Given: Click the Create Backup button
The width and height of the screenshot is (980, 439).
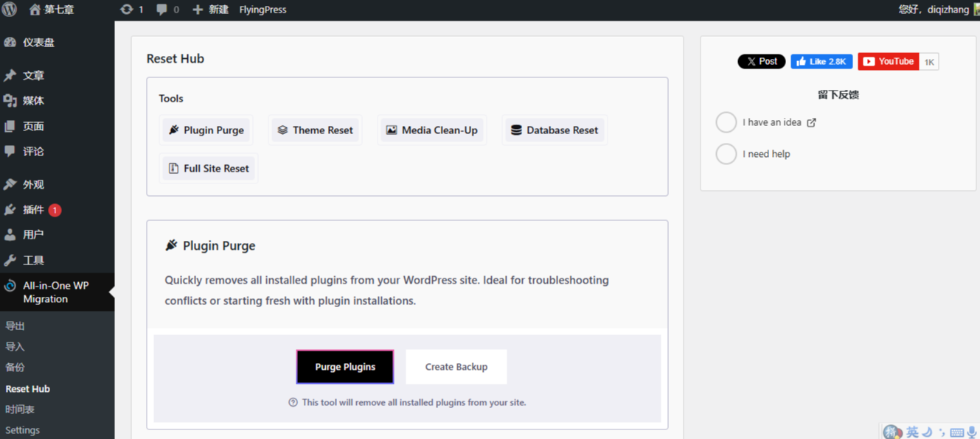Looking at the screenshot, I should click(456, 367).
